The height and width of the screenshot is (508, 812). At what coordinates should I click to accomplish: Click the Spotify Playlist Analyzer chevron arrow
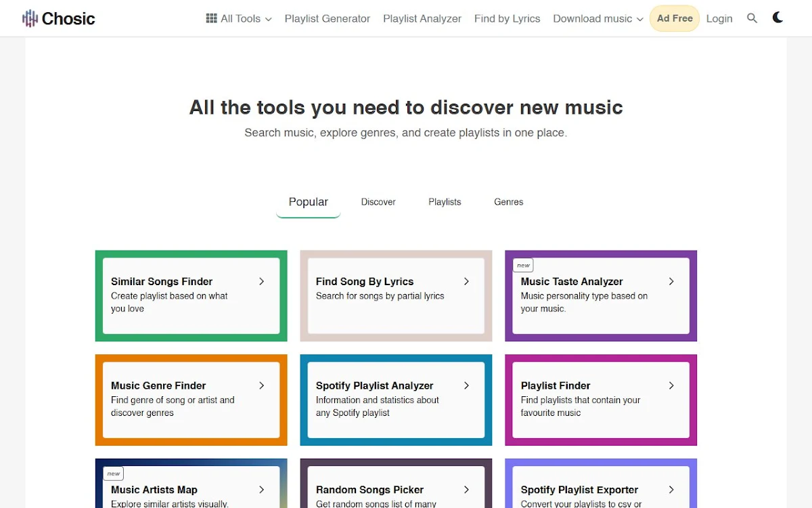point(466,385)
